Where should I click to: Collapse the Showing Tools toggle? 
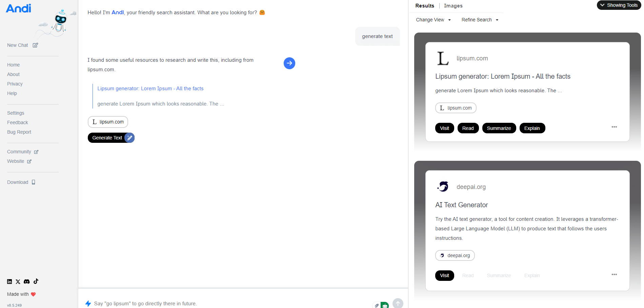tap(619, 5)
